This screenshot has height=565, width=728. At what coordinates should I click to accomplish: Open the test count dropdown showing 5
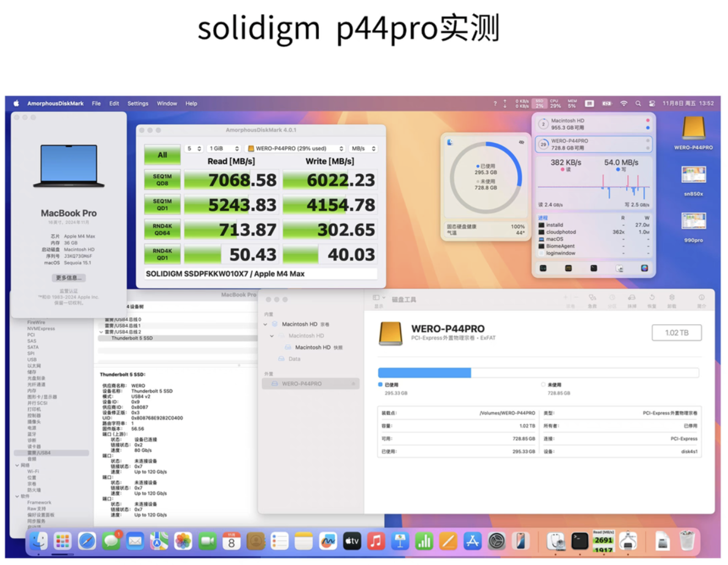[194, 148]
